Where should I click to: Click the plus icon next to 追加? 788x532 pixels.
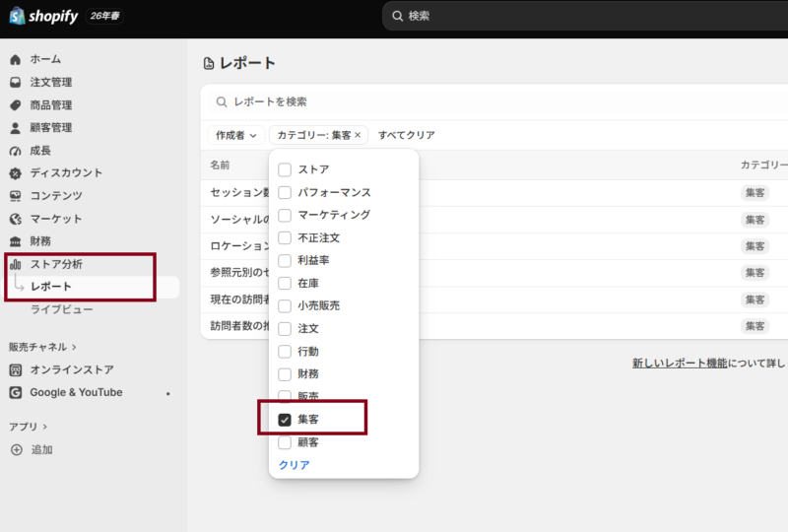(17, 449)
